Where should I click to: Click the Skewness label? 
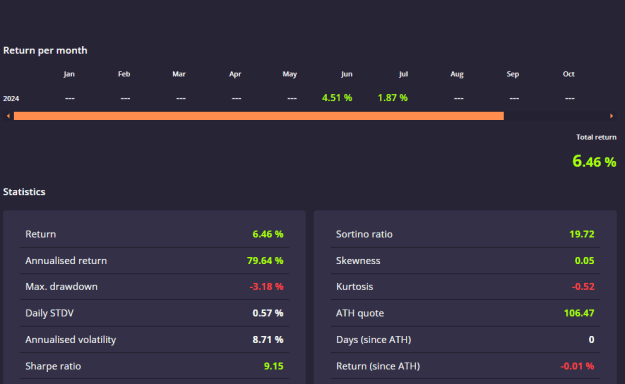coord(358,260)
